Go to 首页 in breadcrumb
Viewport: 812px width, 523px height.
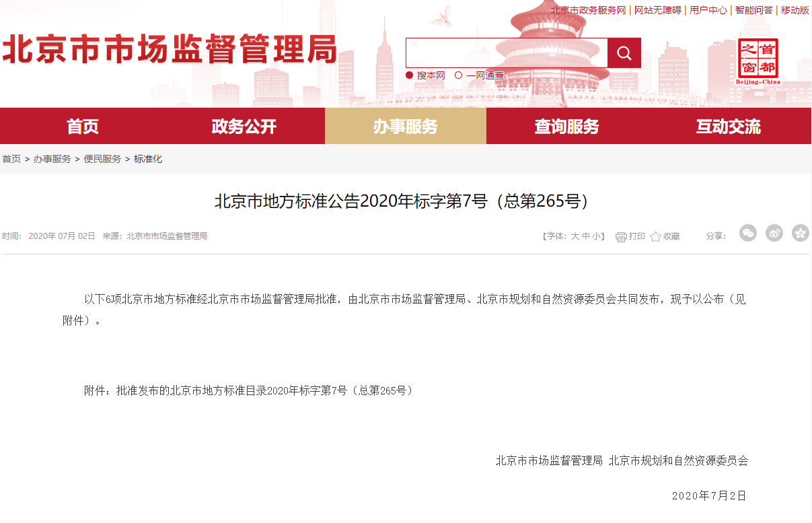click(x=11, y=159)
